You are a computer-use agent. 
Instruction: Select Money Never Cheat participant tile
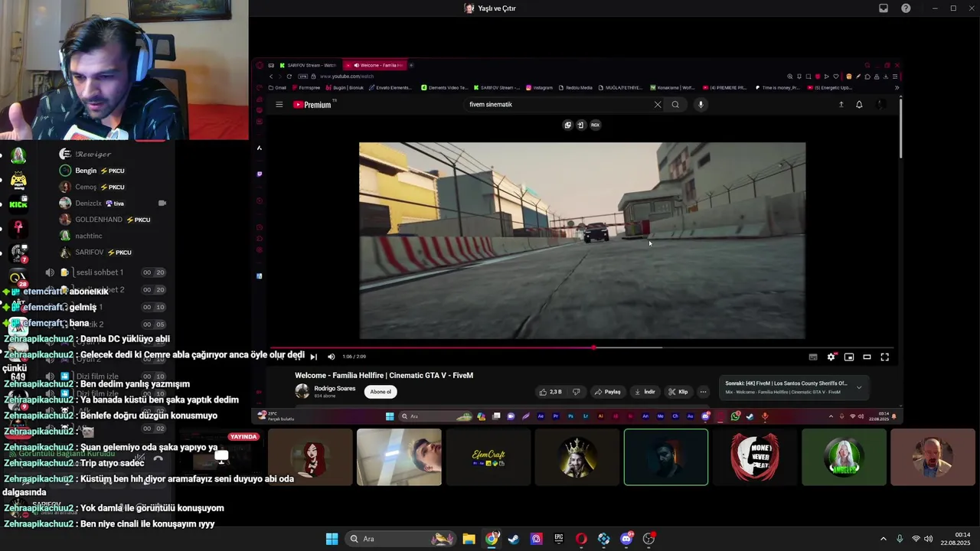coord(755,457)
